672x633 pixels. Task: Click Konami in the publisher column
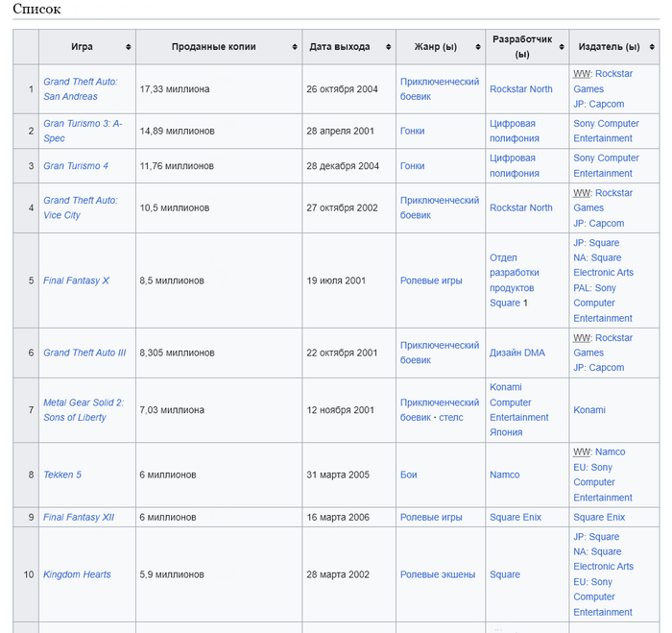click(589, 410)
